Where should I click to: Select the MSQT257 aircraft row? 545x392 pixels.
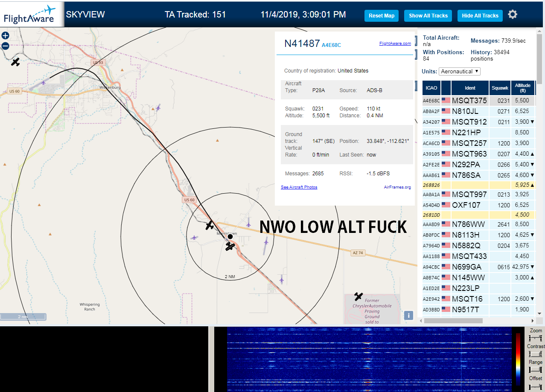click(478, 143)
